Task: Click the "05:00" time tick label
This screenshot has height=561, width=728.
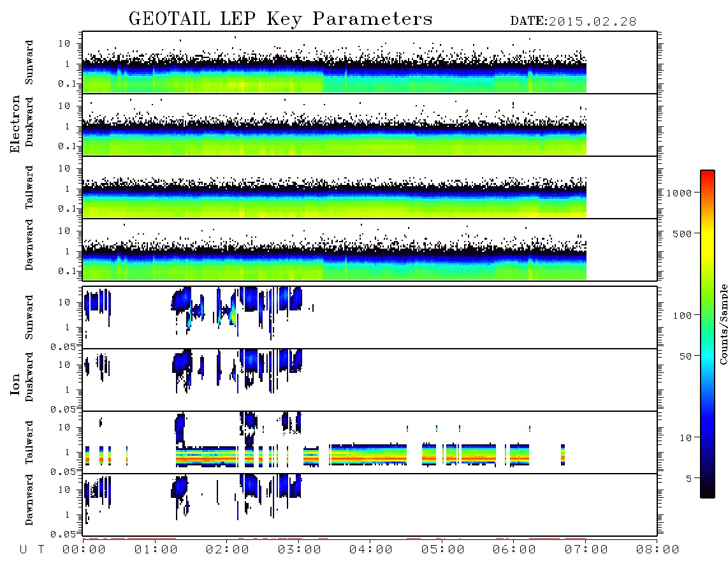Action: (442, 550)
